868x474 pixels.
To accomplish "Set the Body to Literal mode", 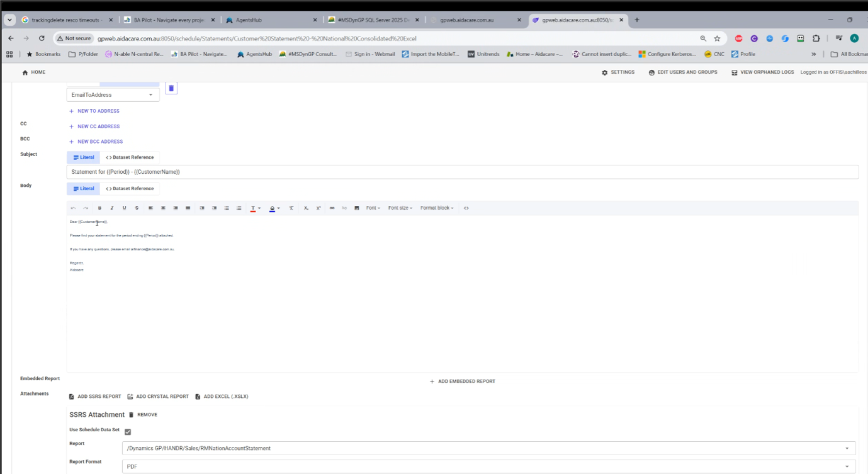I will click(83, 189).
